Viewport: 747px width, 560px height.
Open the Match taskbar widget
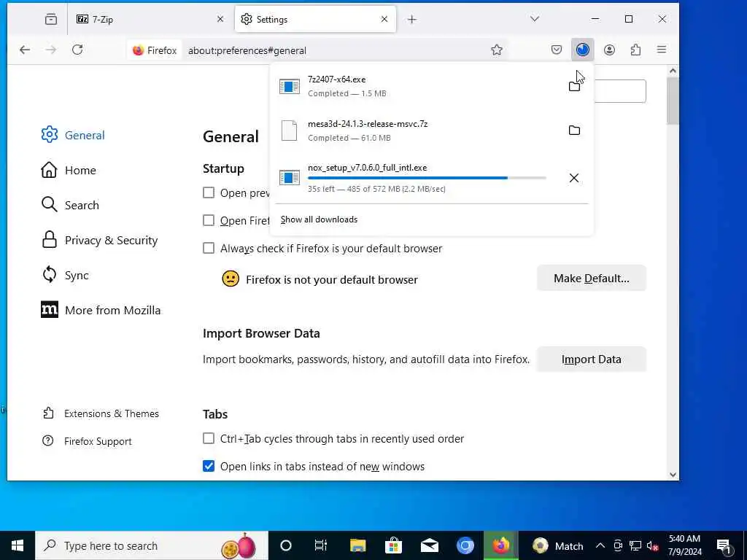coord(558,545)
